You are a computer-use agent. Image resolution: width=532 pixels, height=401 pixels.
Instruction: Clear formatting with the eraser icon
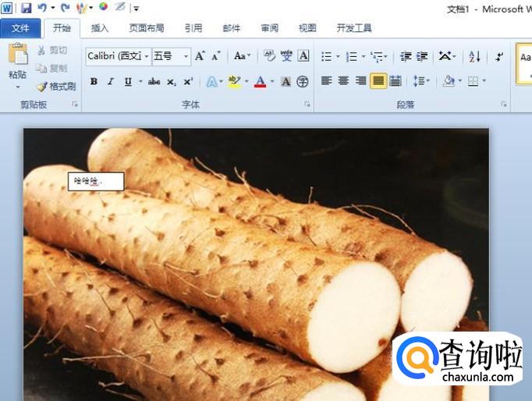(269, 56)
